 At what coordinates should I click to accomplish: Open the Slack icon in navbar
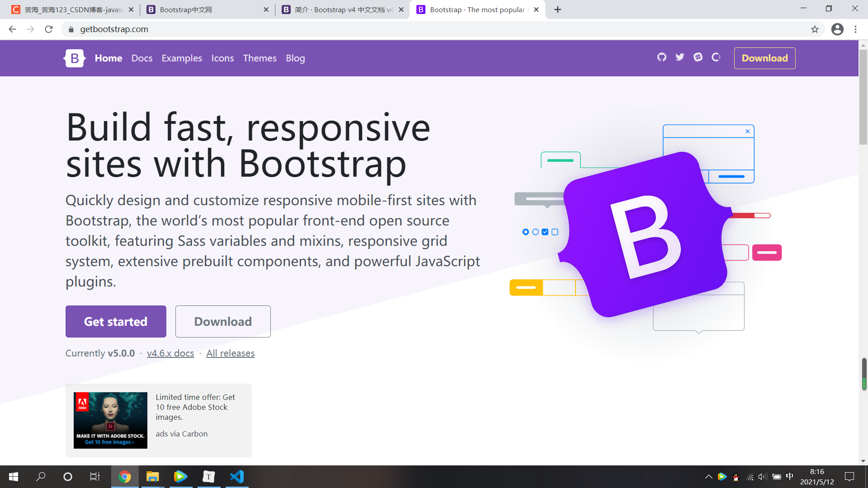click(x=698, y=57)
